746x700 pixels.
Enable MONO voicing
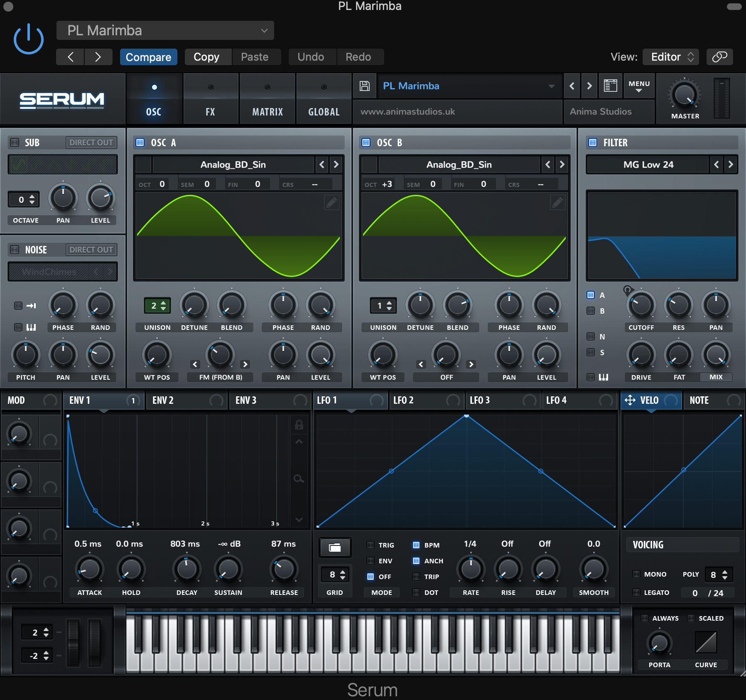pyautogui.click(x=636, y=574)
